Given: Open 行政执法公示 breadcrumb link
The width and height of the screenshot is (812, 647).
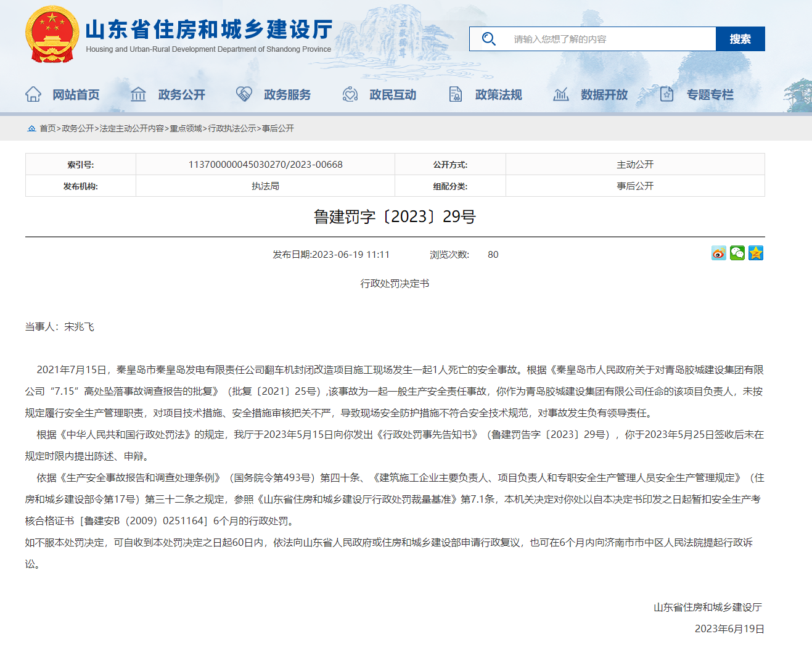Looking at the screenshot, I should pos(232,128).
